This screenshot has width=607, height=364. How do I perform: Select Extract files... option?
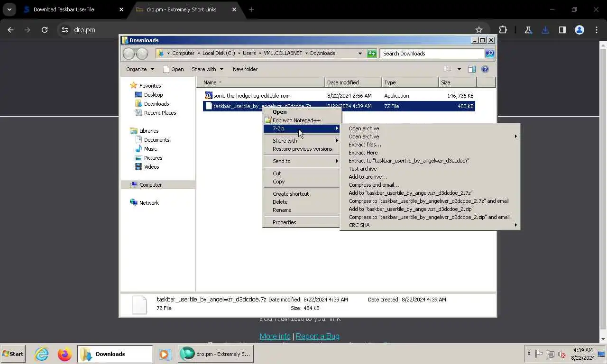click(365, 145)
